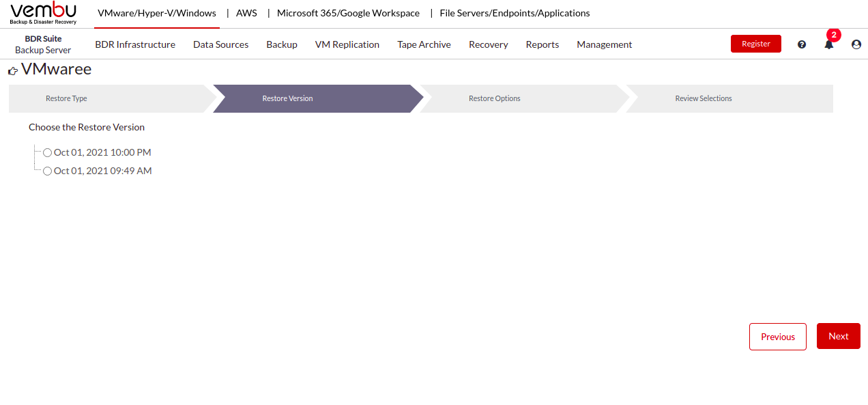Open the Management menu
Screen dimensions: 868x405
(x=605, y=44)
